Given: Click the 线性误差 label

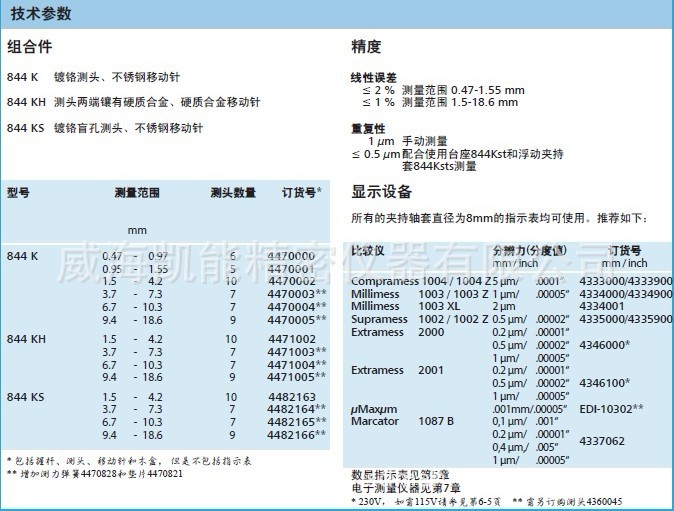Looking at the screenshot, I should (x=374, y=78).
